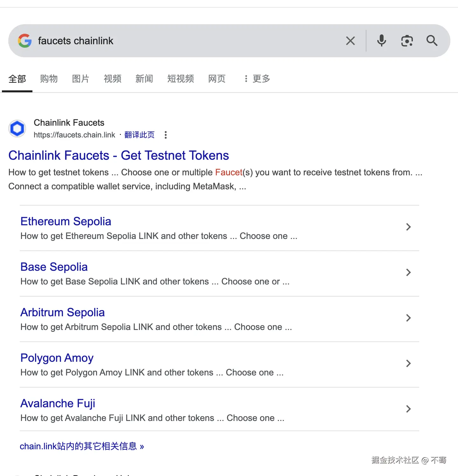
Task: Switch to the 视频 videos tab
Action: [x=112, y=79]
